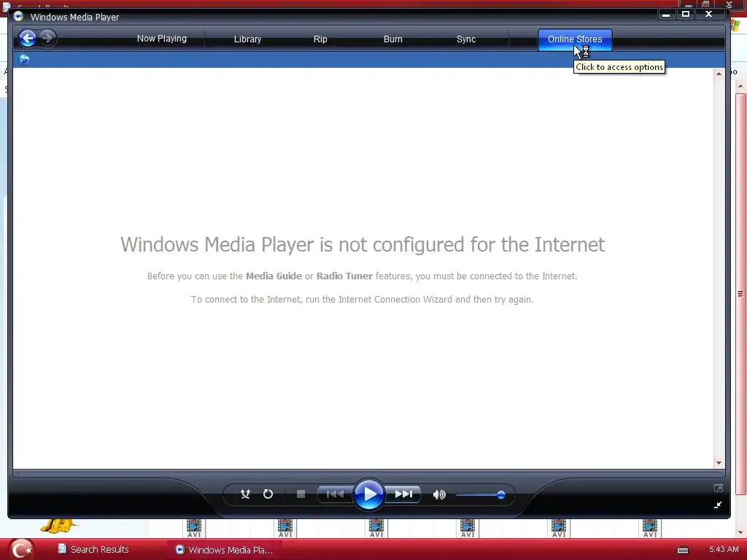Click the greyed forward arrow button
The image size is (747, 560).
point(47,38)
